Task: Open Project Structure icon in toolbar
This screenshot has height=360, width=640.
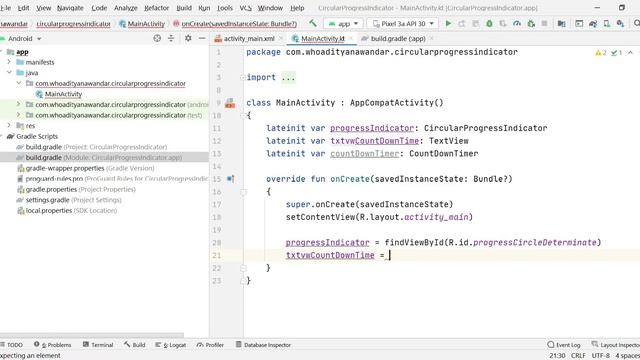Action: pos(562,24)
